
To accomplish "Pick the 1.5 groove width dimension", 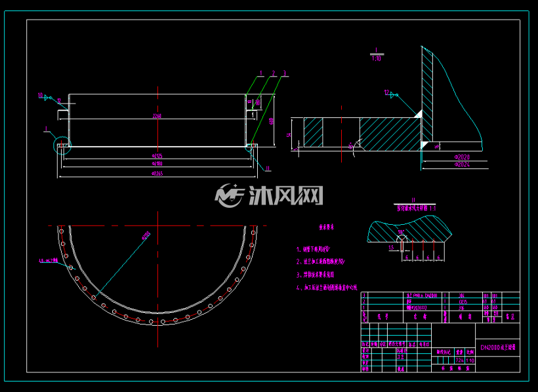I will coord(391,247).
